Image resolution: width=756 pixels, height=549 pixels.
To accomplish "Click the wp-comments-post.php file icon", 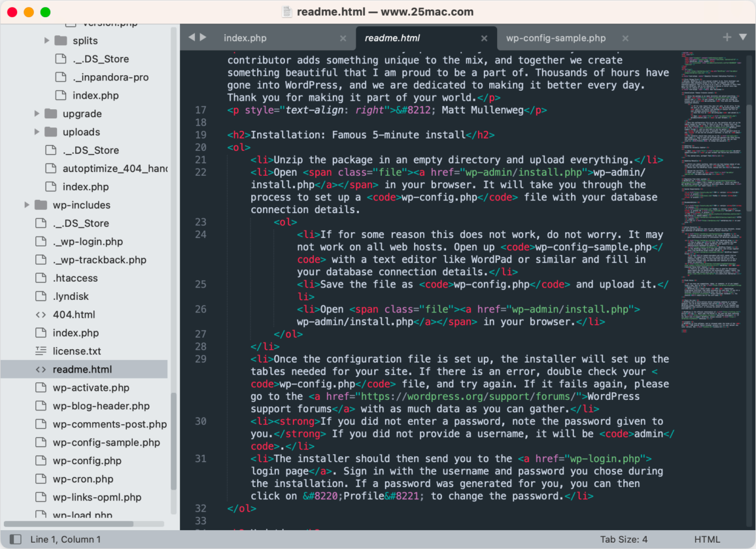I will [41, 424].
